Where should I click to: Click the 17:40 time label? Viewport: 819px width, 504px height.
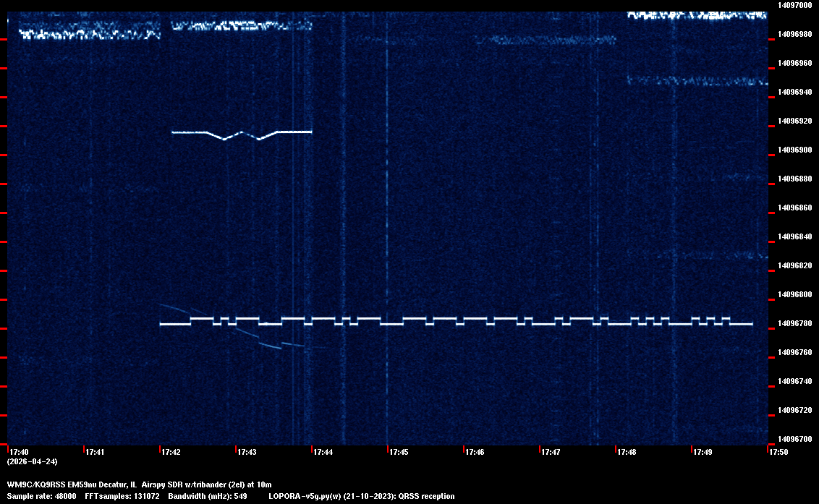(19, 452)
